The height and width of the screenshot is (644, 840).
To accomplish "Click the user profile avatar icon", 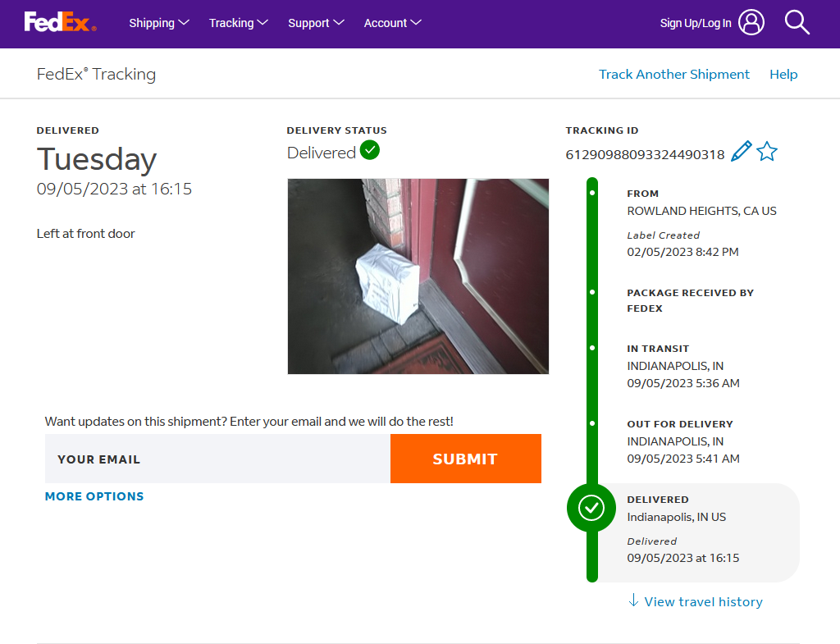I will tap(751, 22).
